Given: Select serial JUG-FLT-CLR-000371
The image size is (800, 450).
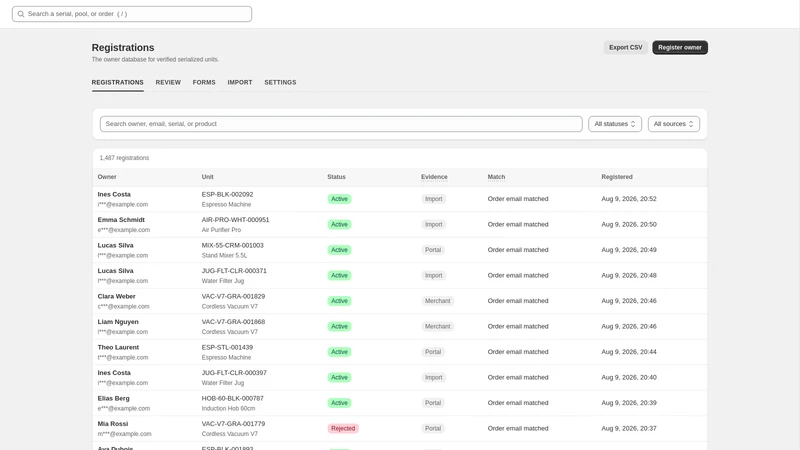Looking at the screenshot, I should (234, 271).
